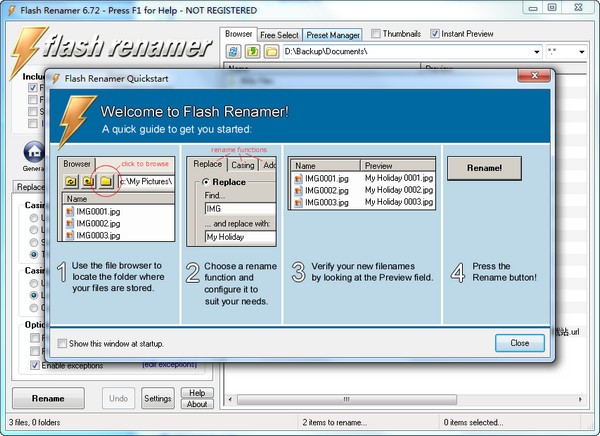Click the scrollbar left arrow in file list
Screen dimensions: 600x436
point(230,399)
